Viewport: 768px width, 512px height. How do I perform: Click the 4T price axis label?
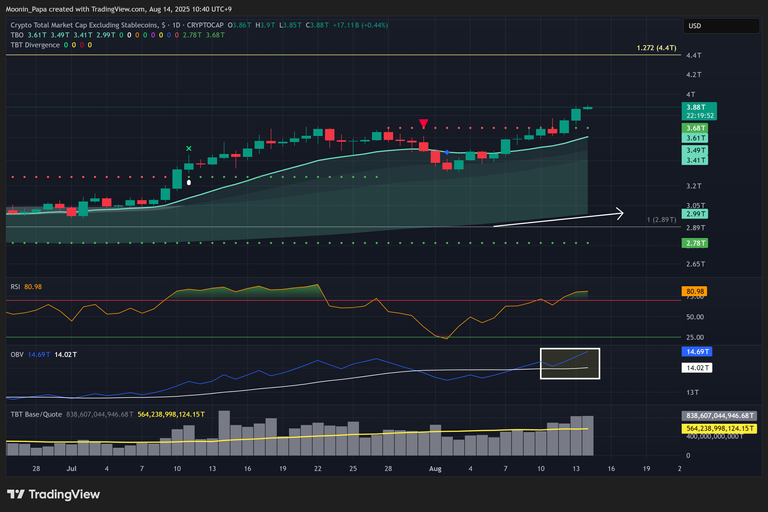click(x=691, y=95)
